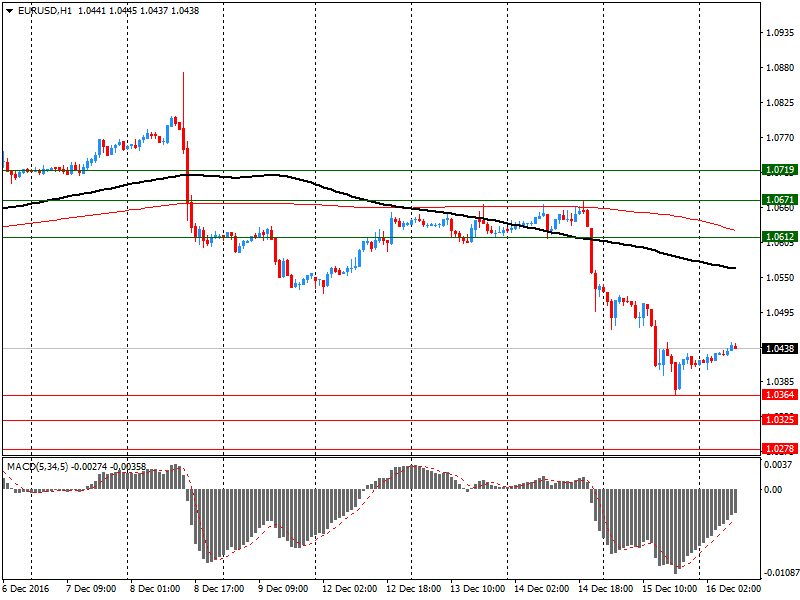
Task: Click the 9 Dec 09:00 time label
Action: 283,589
